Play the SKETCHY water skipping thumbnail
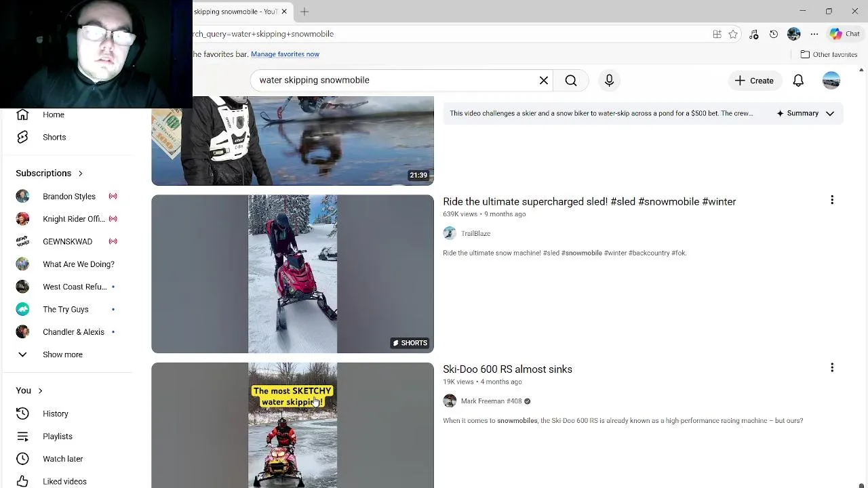Image resolution: width=868 pixels, height=488 pixels. [292, 426]
